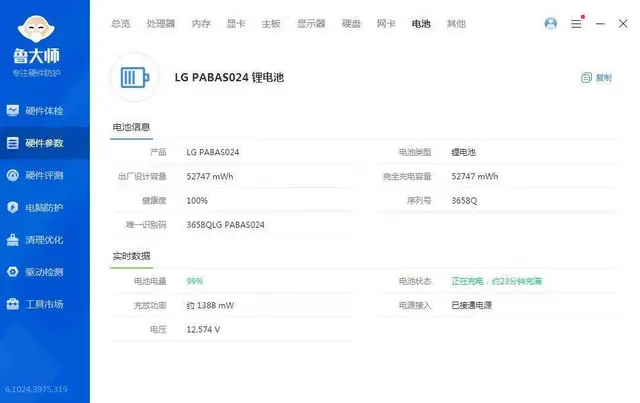
Task: Click the 出厂设计容量 value 52747 mWh
Action: coord(210,176)
